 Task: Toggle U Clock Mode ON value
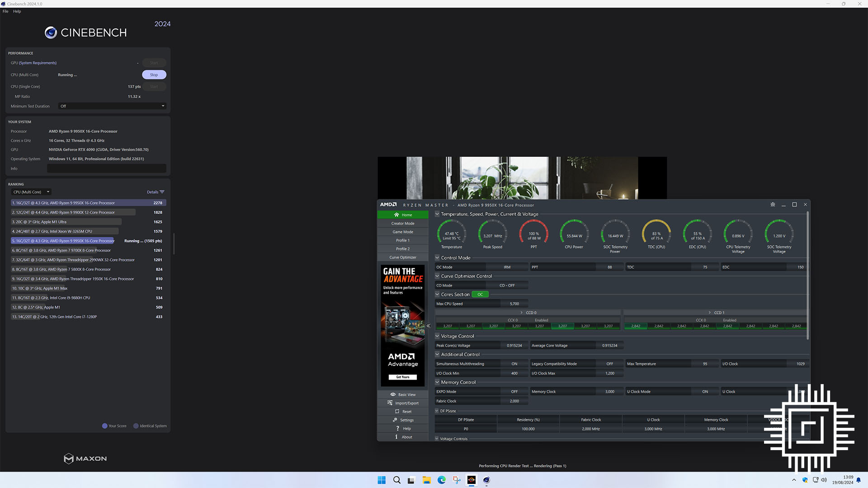[x=705, y=392]
